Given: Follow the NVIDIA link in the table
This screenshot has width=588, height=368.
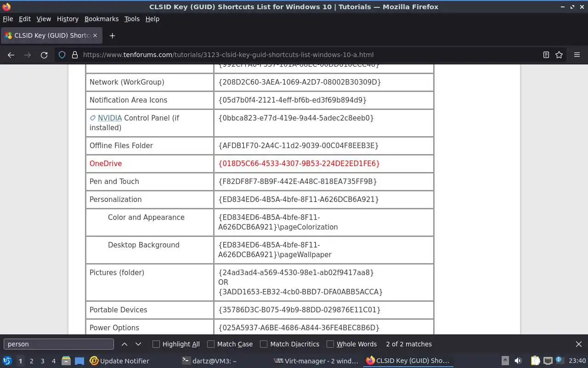Looking at the screenshot, I should (x=110, y=118).
